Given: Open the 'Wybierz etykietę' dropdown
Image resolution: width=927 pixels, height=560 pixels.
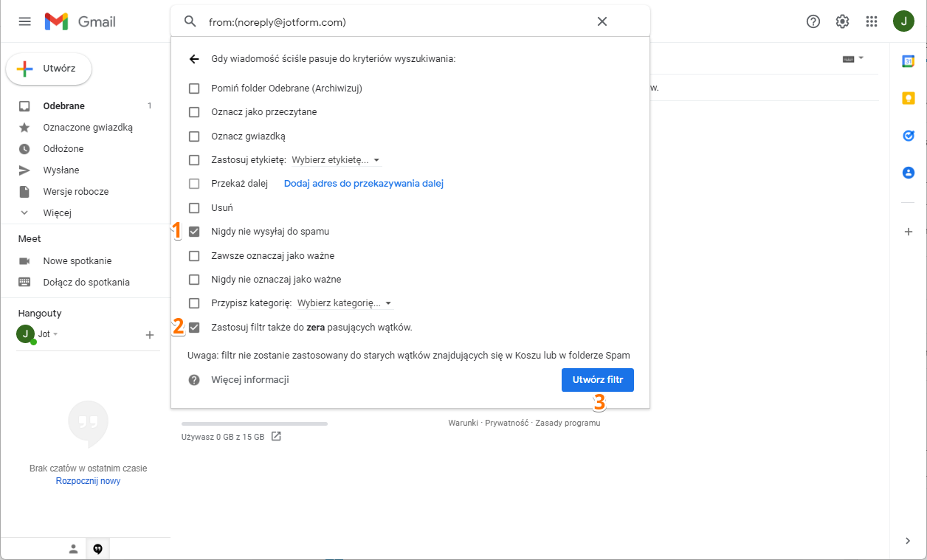Looking at the screenshot, I should [x=336, y=159].
